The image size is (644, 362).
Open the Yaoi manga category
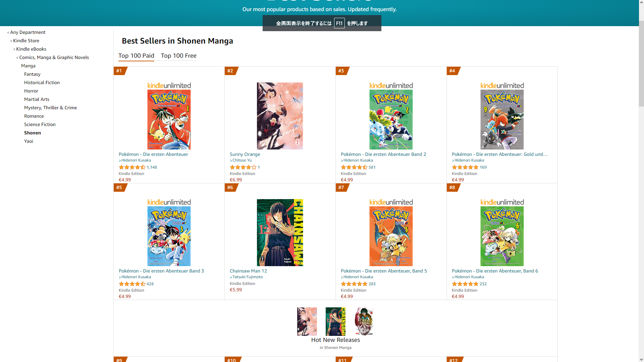point(29,141)
